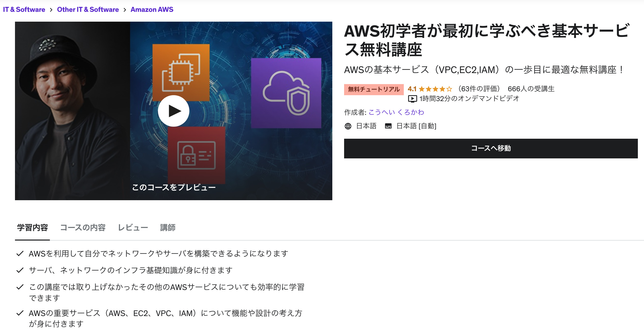Click checkmark beside サーバ、ネットワーク item

coord(20,270)
